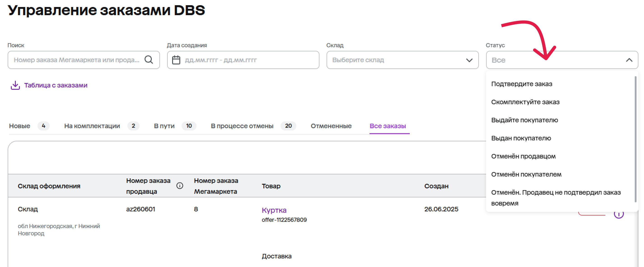The width and height of the screenshot is (644, 267).
Task: Click the download icon near table link
Action: (15, 85)
